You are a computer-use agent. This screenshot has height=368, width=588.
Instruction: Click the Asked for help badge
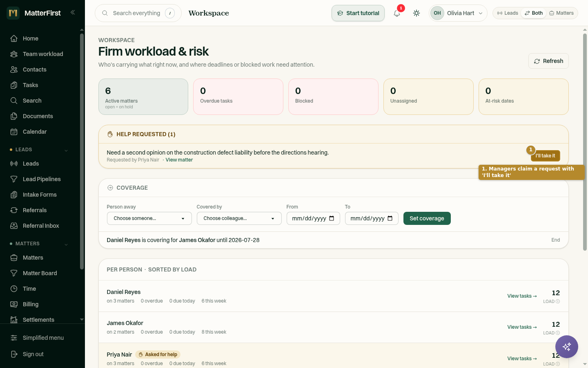pos(158,355)
